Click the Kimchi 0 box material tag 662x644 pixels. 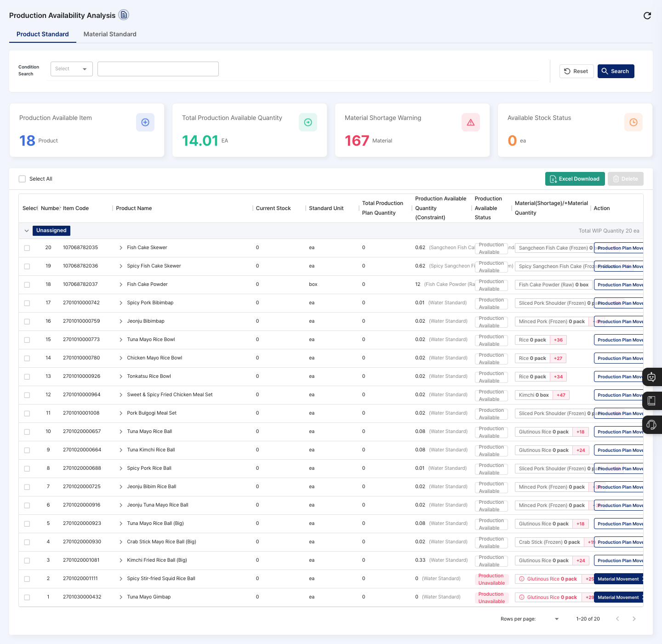(534, 395)
